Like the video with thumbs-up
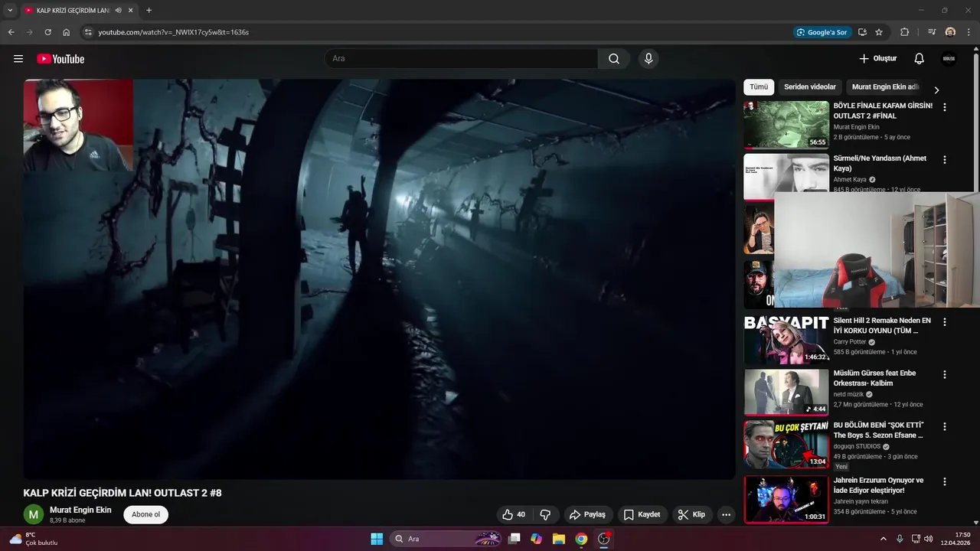Image resolution: width=980 pixels, height=551 pixels. tap(514, 515)
